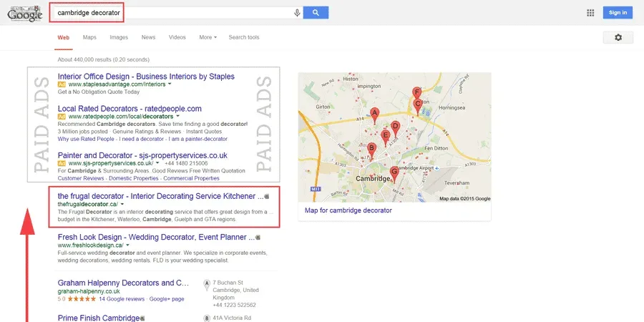Switch to Videos tab
This screenshot has height=322, width=644.
point(177,37)
